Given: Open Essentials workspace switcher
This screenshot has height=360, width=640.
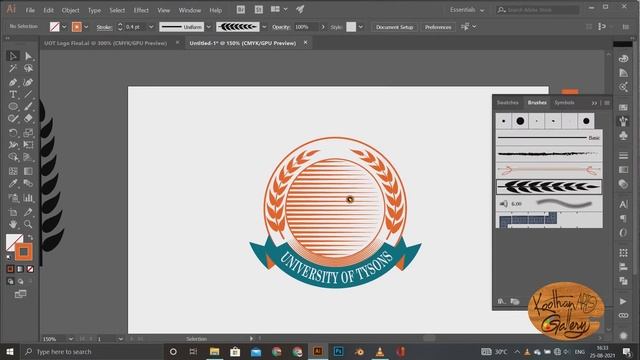Looking at the screenshot, I should pyautogui.click(x=467, y=10).
